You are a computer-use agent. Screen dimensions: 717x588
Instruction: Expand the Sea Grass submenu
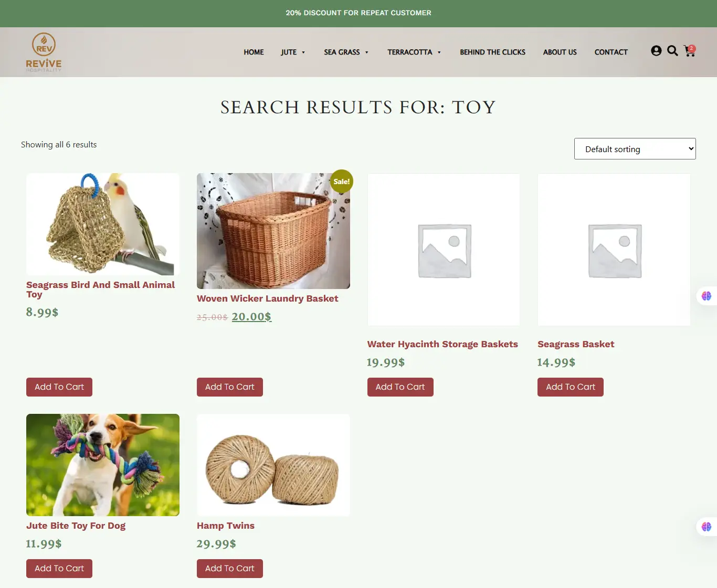(346, 52)
